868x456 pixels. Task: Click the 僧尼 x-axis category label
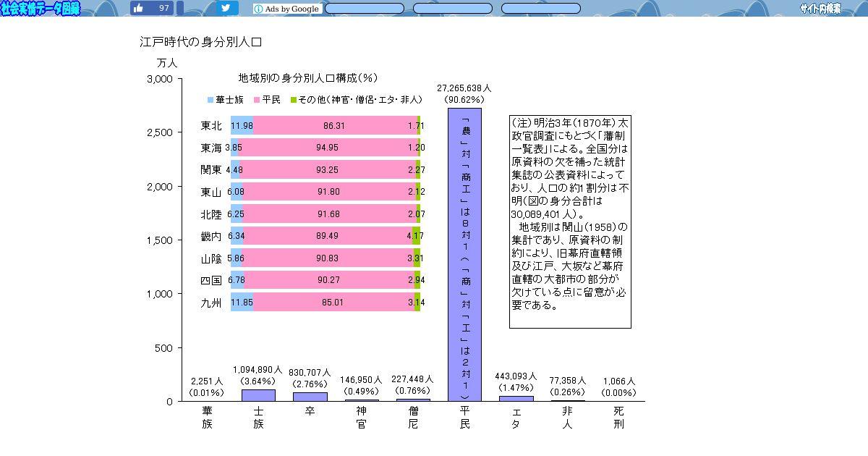click(x=413, y=418)
